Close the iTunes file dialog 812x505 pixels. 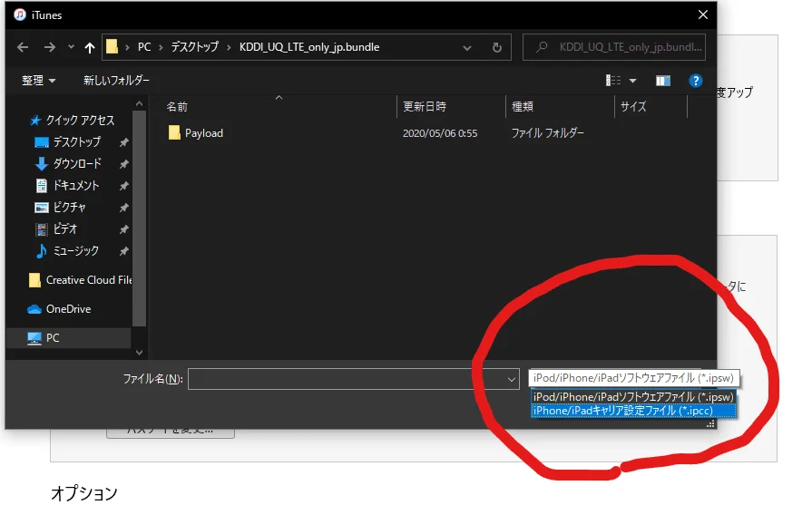tap(703, 15)
